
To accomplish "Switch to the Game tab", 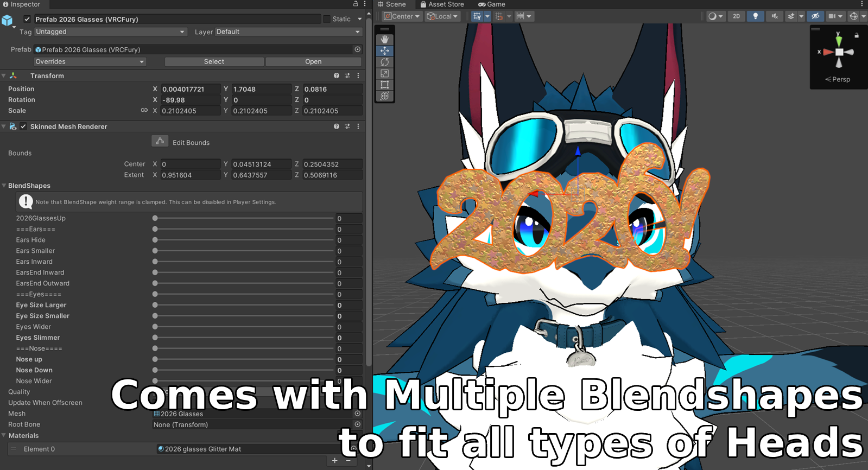I will [x=492, y=4].
